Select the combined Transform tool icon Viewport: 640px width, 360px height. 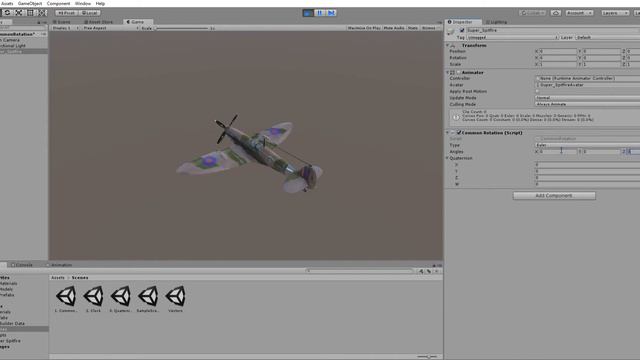tap(42, 13)
